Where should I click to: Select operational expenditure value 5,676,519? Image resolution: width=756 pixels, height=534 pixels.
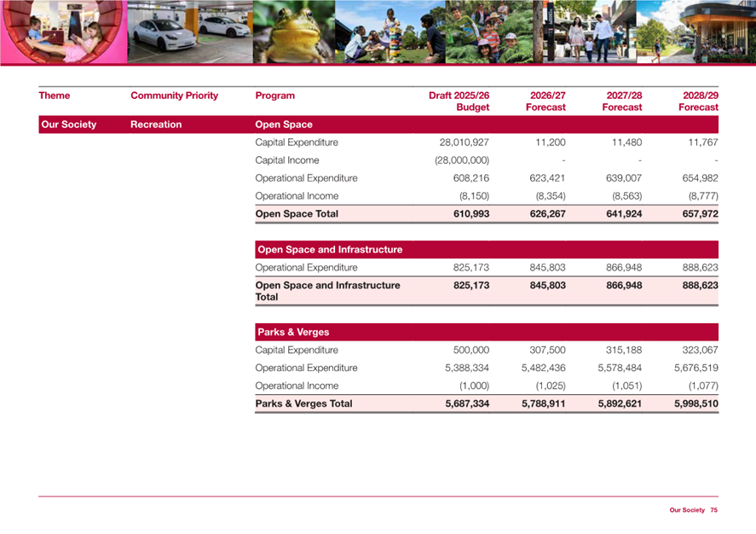point(696,368)
